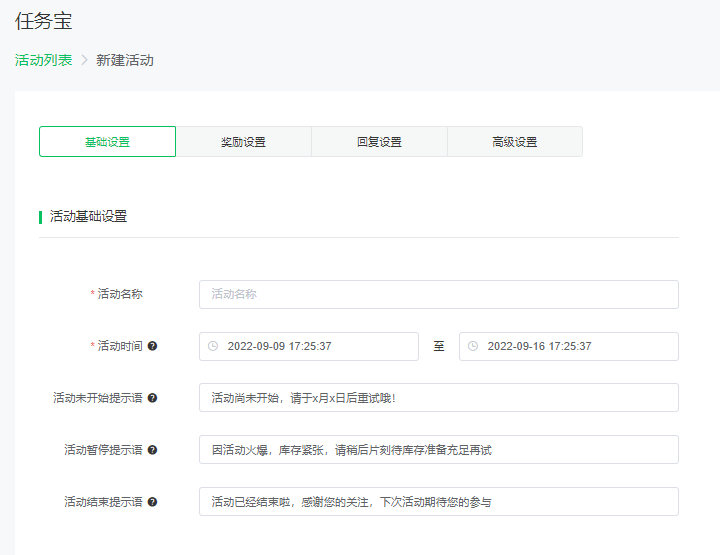The image size is (720, 555).
Task: Click the 活动未开始提示语 text field
Action: (439, 398)
